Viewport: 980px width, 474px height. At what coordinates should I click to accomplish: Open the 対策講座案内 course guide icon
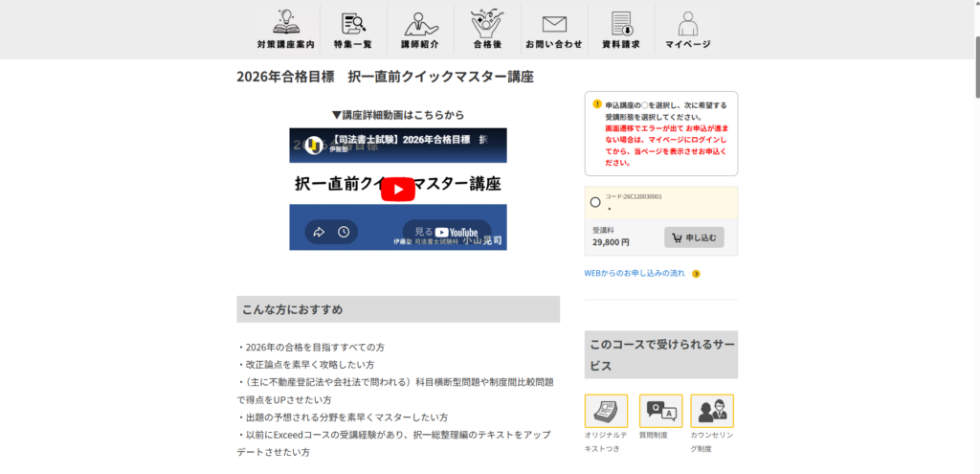click(285, 23)
